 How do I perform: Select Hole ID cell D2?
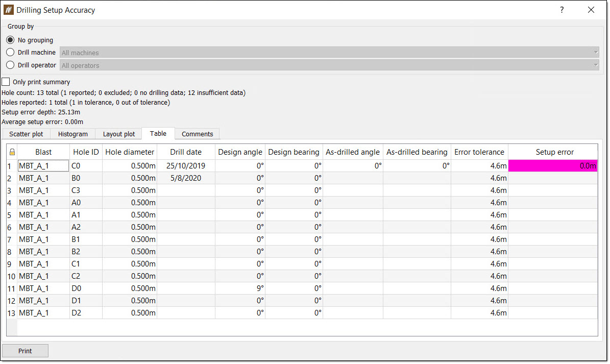click(86, 312)
